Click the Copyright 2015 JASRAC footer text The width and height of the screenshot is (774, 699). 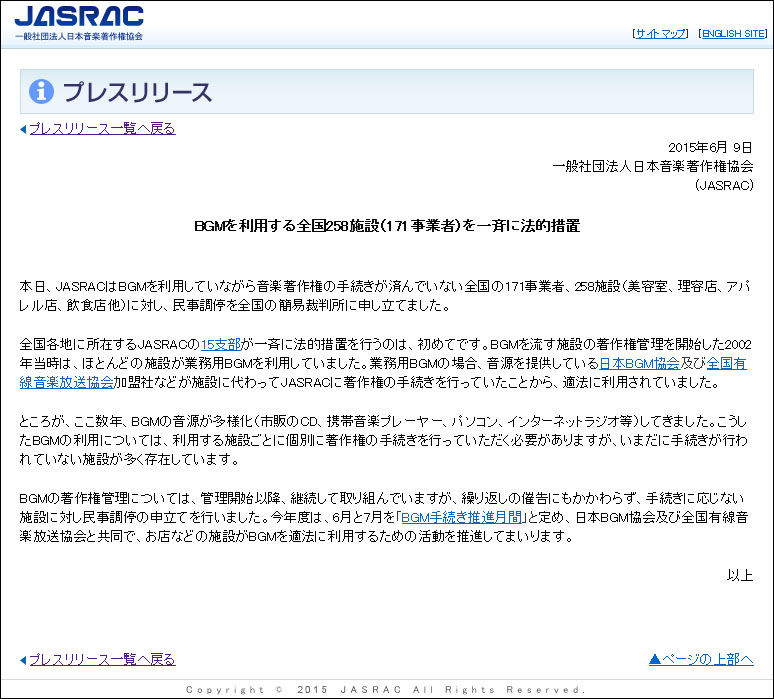pyautogui.click(x=386, y=690)
